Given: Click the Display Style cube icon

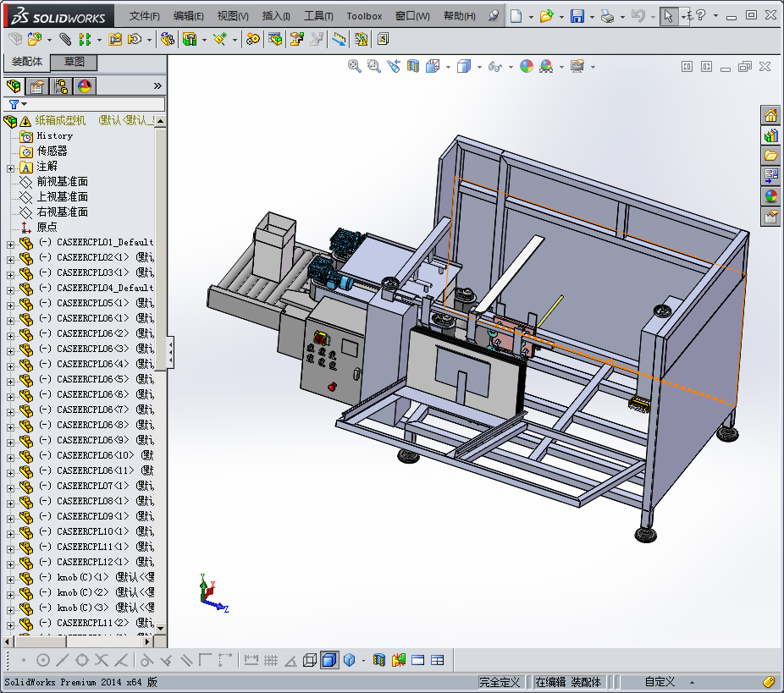Looking at the screenshot, I should [x=464, y=66].
